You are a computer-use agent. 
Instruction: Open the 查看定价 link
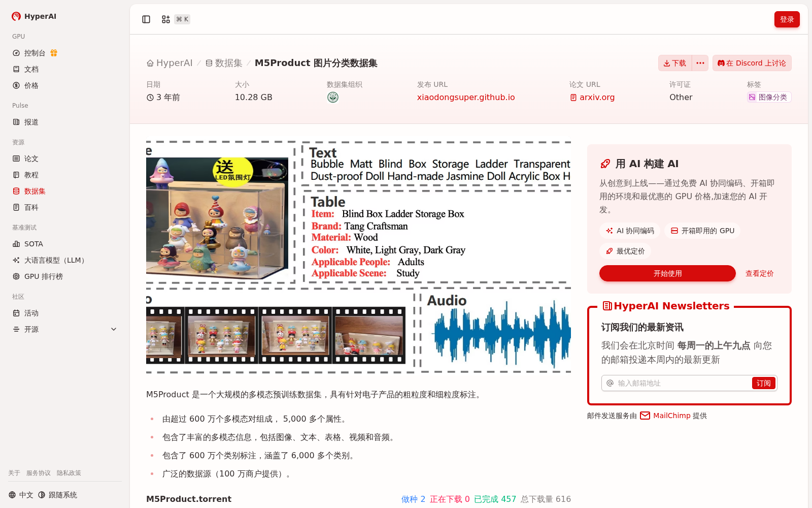pos(759,273)
